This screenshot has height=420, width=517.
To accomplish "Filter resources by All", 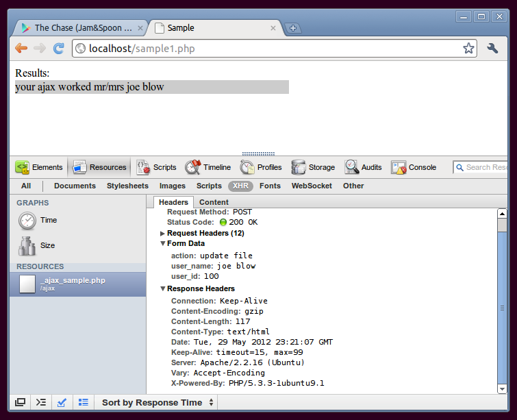I will click(x=26, y=186).
